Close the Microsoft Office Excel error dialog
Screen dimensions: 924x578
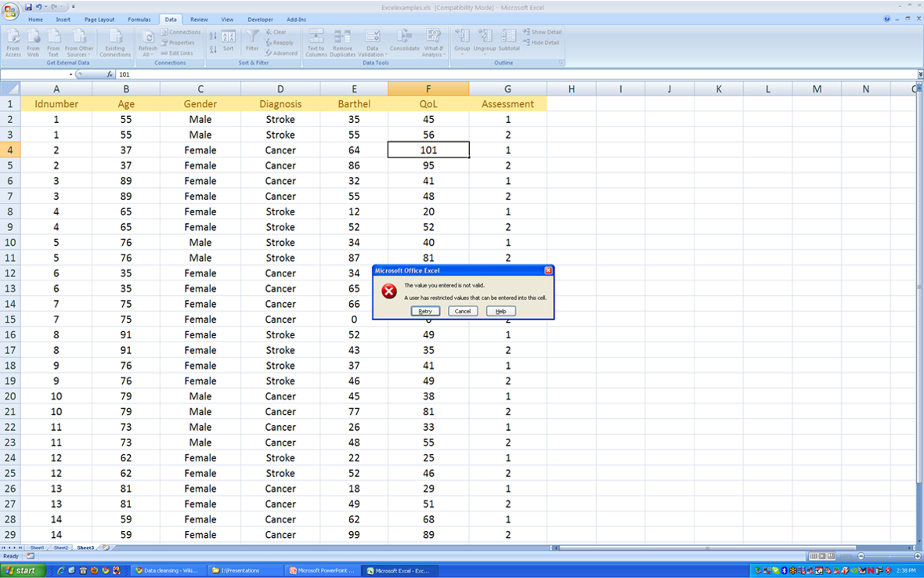pos(548,270)
